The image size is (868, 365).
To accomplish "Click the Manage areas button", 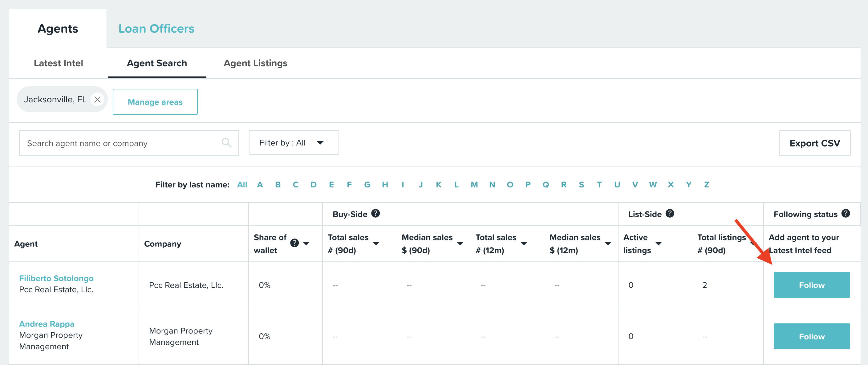I will (x=155, y=102).
